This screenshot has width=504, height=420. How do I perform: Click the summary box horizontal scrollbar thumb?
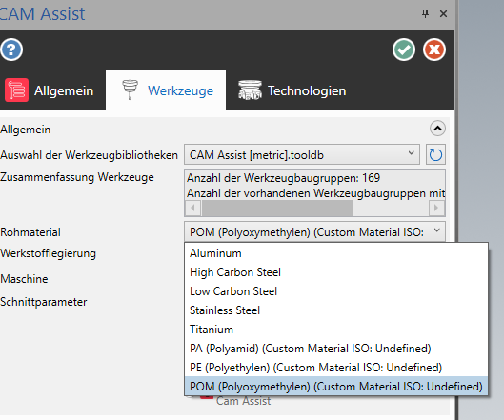277,208
